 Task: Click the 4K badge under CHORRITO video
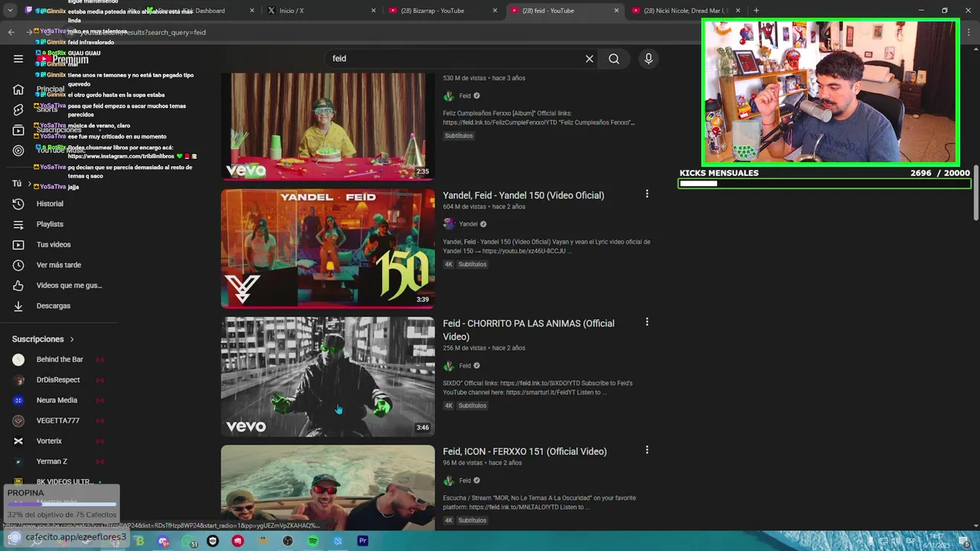449,406
